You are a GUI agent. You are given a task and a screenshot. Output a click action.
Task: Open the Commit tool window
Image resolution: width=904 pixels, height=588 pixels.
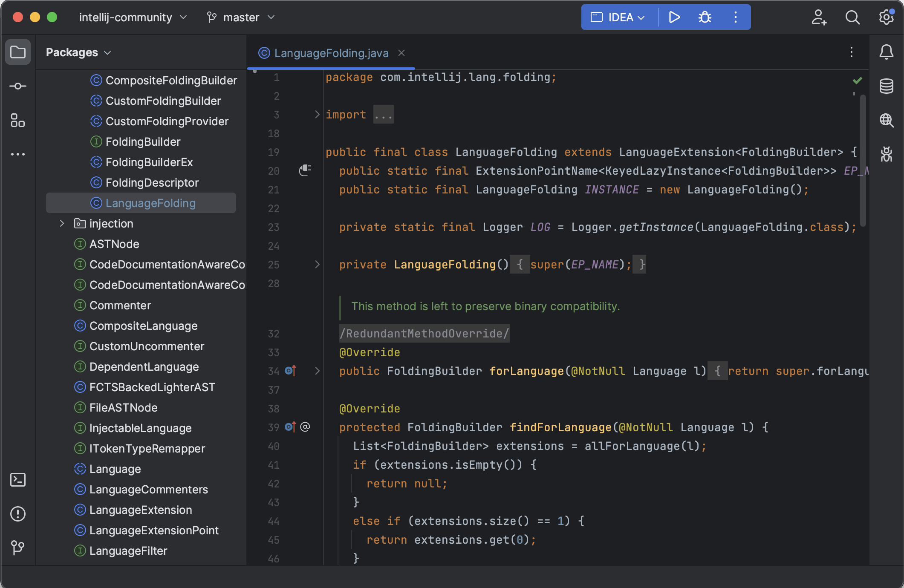[18, 86]
